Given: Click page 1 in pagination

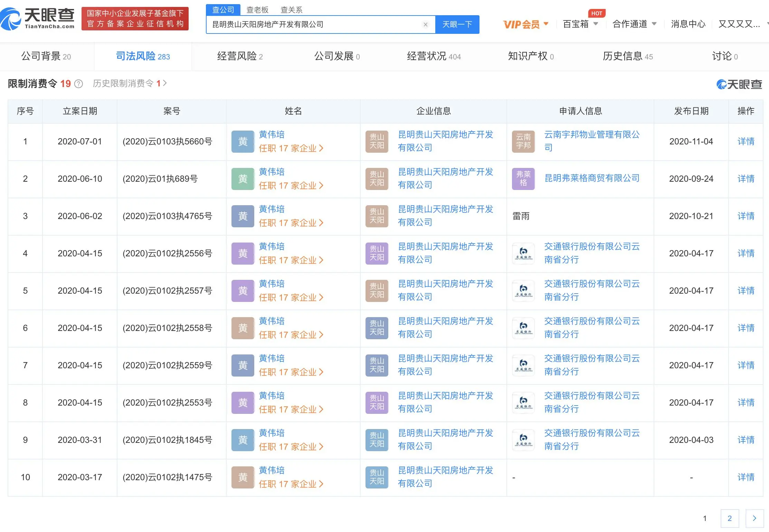Looking at the screenshot, I should click(705, 518).
